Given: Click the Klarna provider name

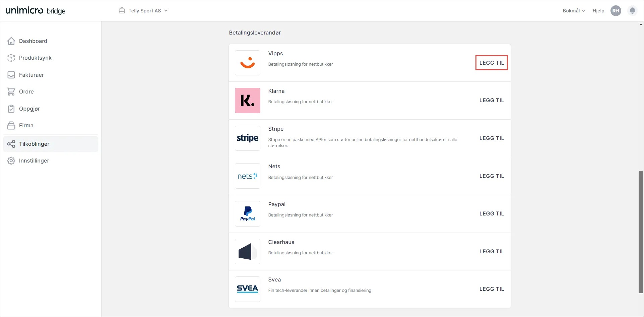Looking at the screenshot, I should [x=276, y=91].
